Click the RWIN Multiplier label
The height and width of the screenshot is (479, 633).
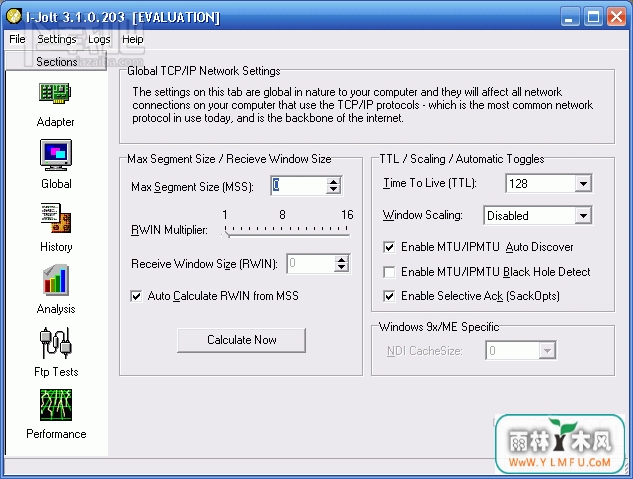pyautogui.click(x=169, y=230)
